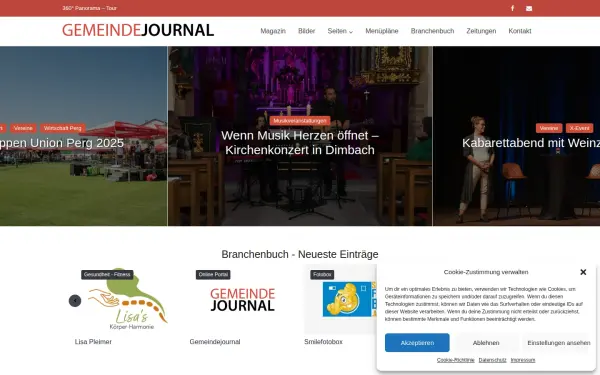Open the Datenschutz link
This screenshot has height=375, width=600.
[492, 360]
